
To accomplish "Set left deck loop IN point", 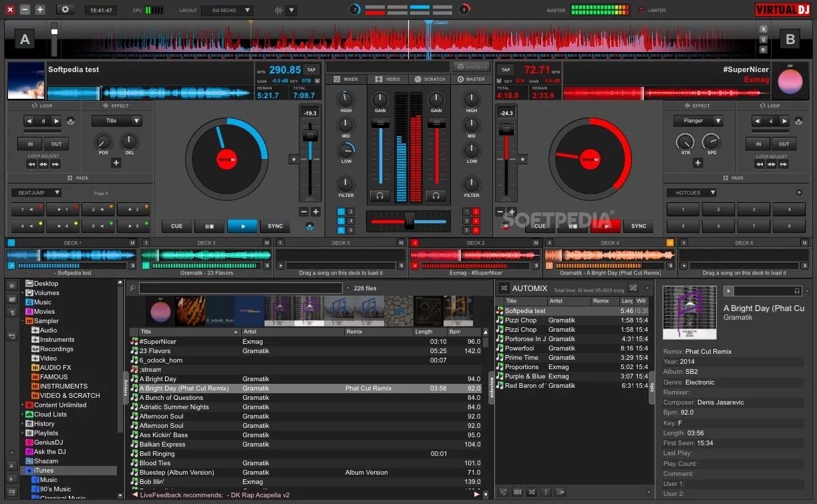I will pyautogui.click(x=30, y=144).
